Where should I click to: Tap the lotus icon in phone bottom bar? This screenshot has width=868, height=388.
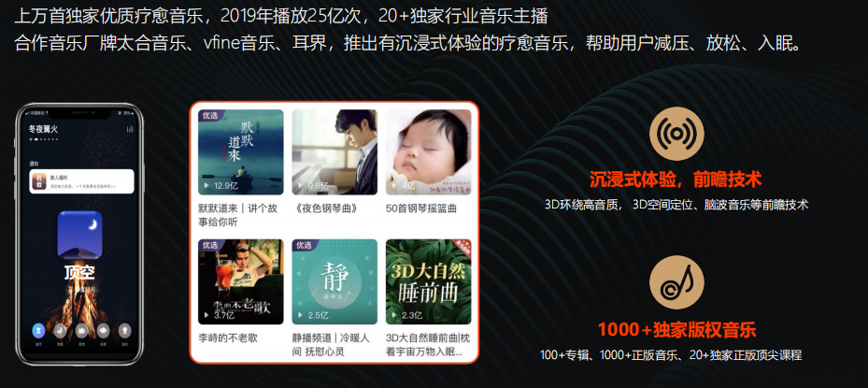coord(81,331)
